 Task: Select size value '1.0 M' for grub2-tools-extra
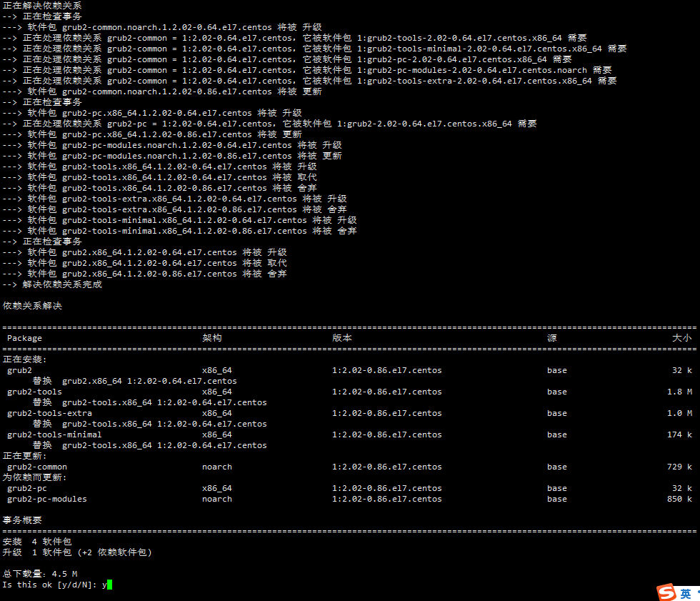click(679, 413)
